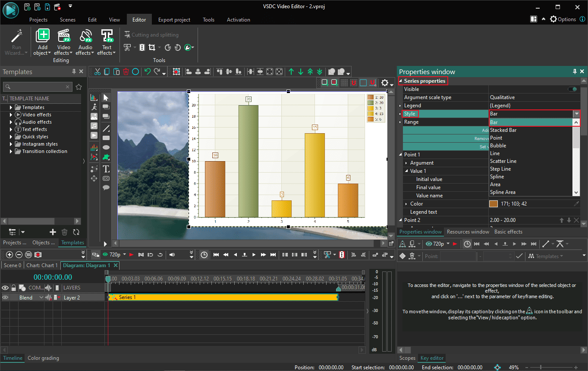Image resolution: width=588 pixels, height=371 pixels.
Task: Pick the free shape tool
Action: point(106,157)
